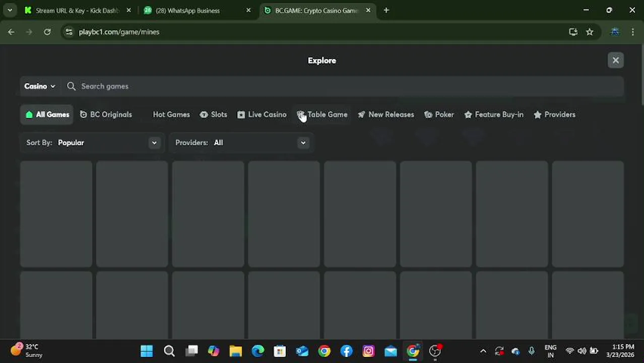Open the Chrome profile avatar
This screenshot has width=644, height=363.
pos(615,32)
